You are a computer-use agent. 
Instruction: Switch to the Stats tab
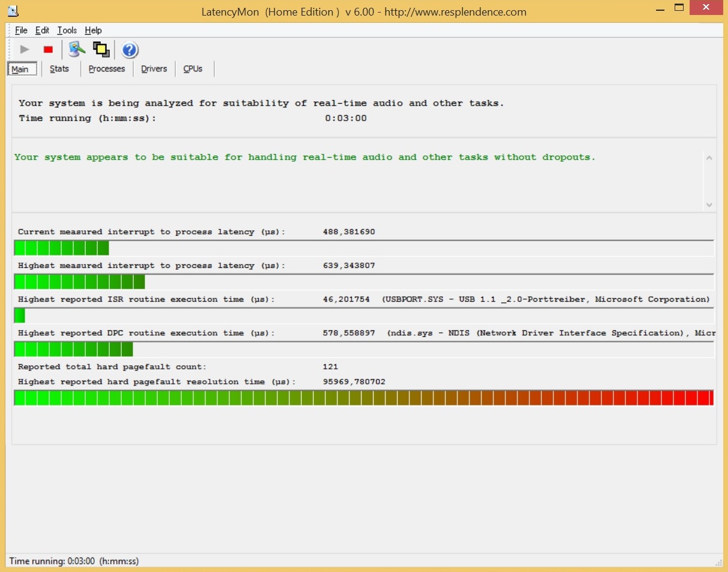(x=59, y=69)
